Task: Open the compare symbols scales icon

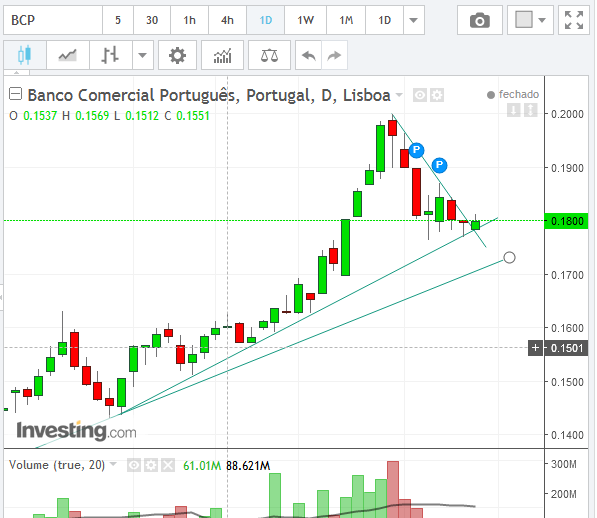Action: point(269,55)
